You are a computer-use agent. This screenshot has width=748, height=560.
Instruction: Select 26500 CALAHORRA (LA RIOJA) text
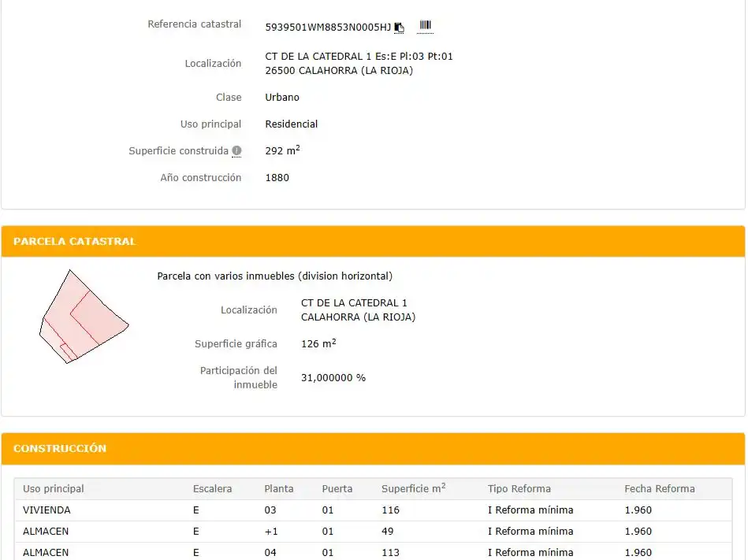coord(339,71)
